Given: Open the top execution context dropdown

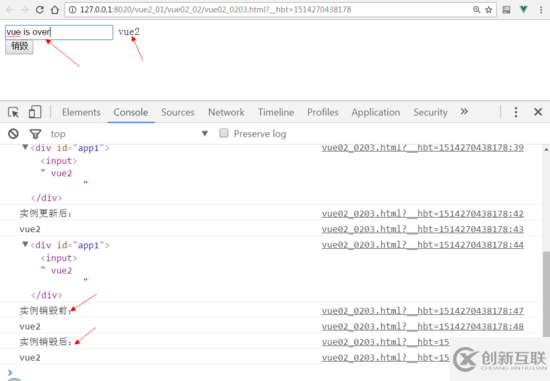Looking at the screenshot, I should pyautogui.click(x=129, y=134).
